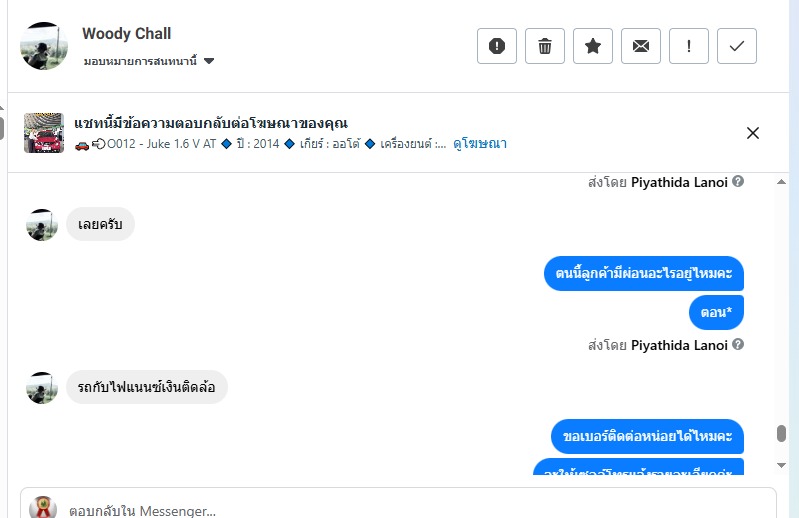Image resolution: width=799 pixels, height=518 pixels.
Task: Mark conversation as spam with octagon icon
Action: pos(497,46)
